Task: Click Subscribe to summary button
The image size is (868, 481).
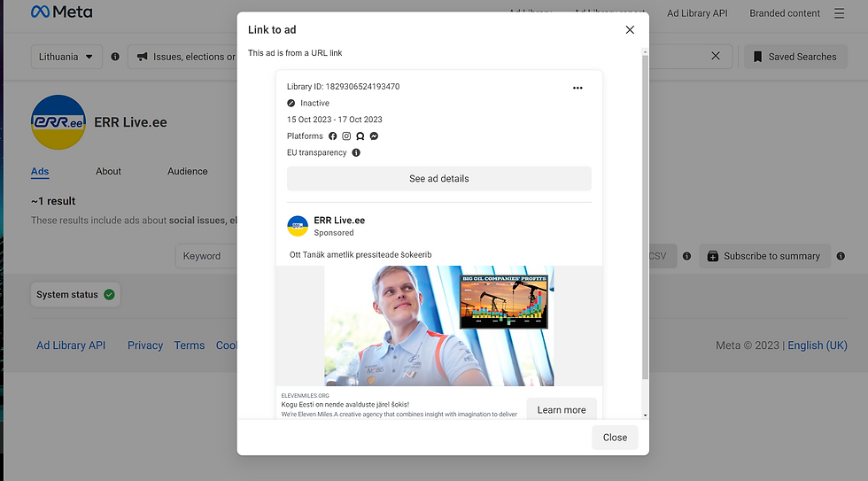Action: click(765, 256)
